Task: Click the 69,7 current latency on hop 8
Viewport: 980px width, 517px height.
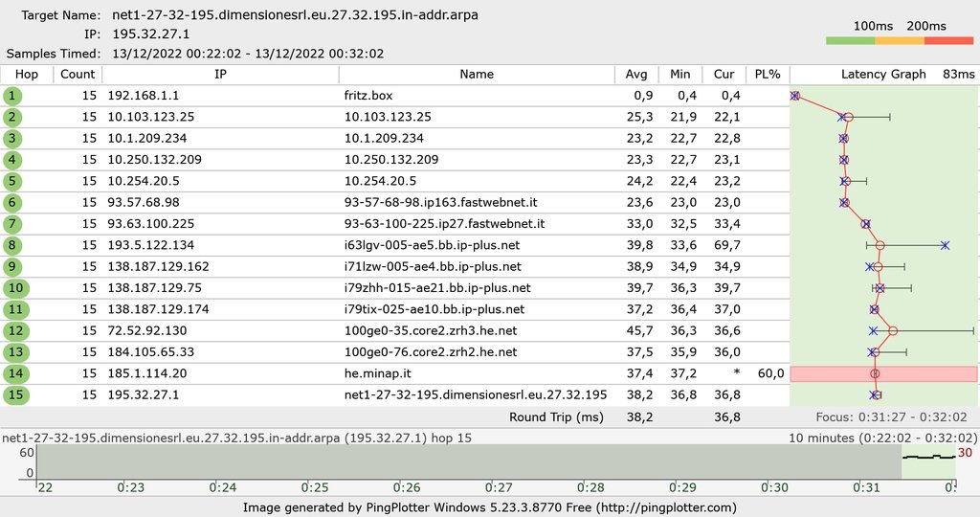Action: tap(727, 245)
